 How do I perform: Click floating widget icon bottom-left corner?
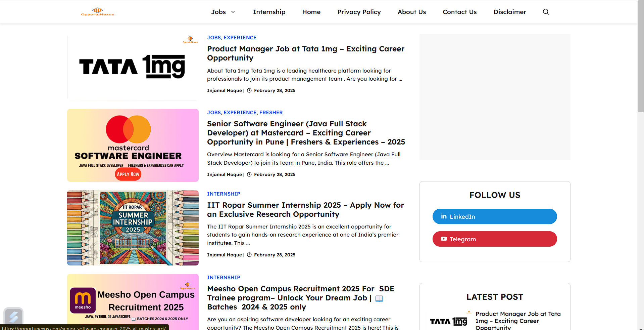point(13,316)
